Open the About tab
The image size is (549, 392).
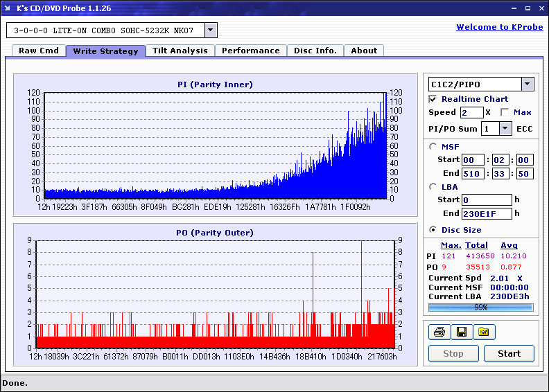364,51
